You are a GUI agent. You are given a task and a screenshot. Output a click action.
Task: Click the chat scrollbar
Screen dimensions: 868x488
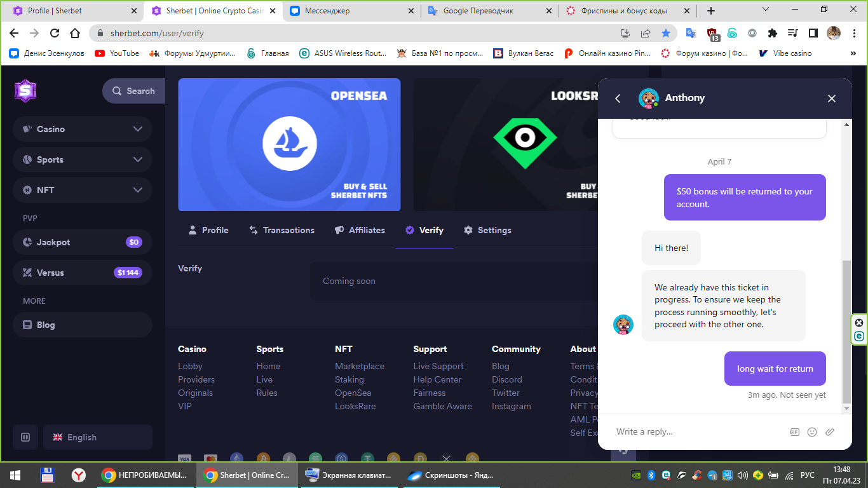[846, 330]
